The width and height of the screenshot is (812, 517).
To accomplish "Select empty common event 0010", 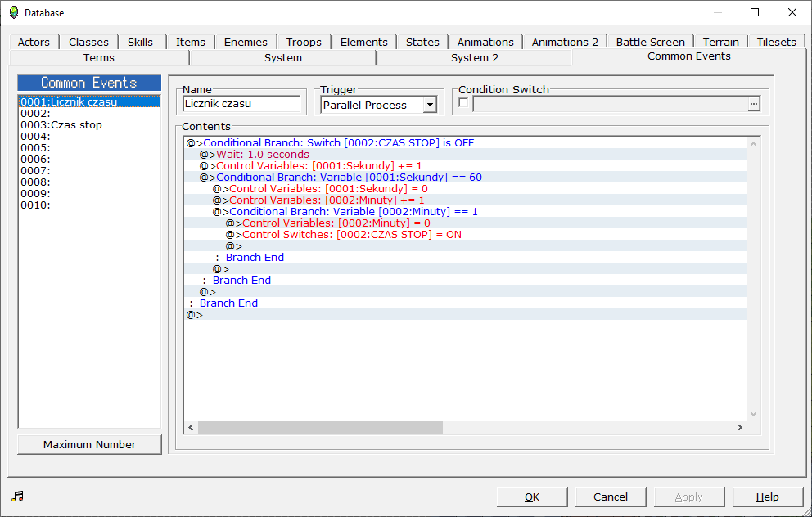I will click(x=89, y=205).
